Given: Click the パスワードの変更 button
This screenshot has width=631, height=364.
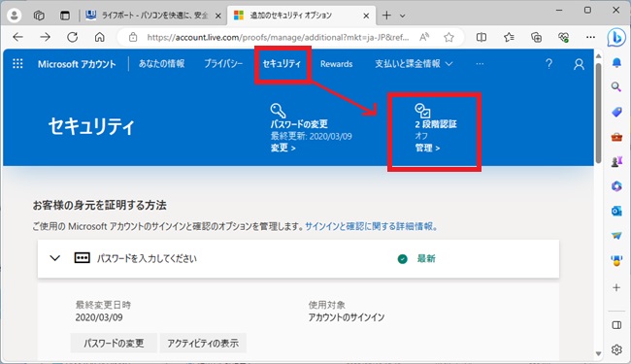Looking at the screenshot, I should 114,343.
